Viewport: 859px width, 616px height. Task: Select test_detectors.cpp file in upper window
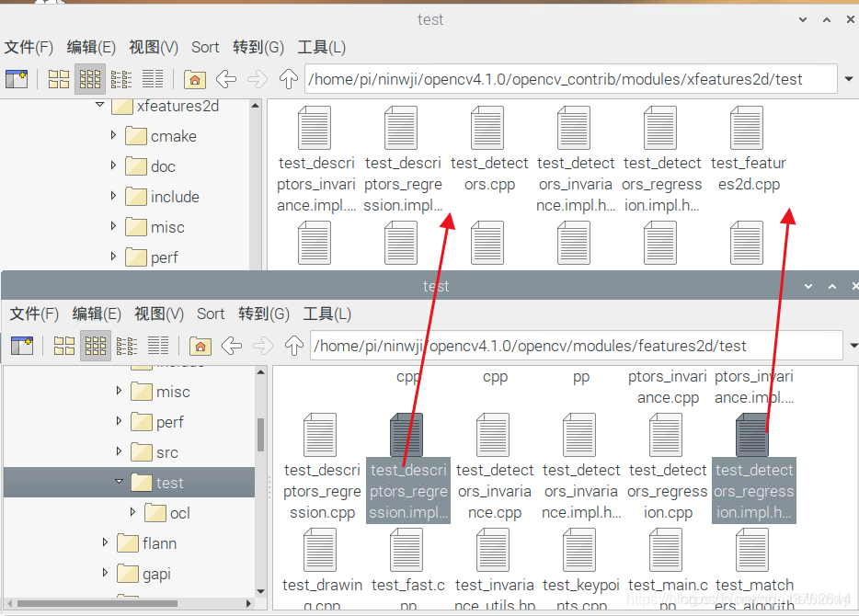(x=488, y=150)
